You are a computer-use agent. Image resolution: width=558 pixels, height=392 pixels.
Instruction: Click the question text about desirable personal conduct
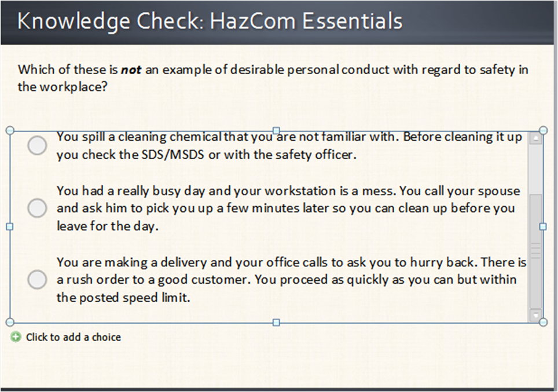click(x=273, y=78)
